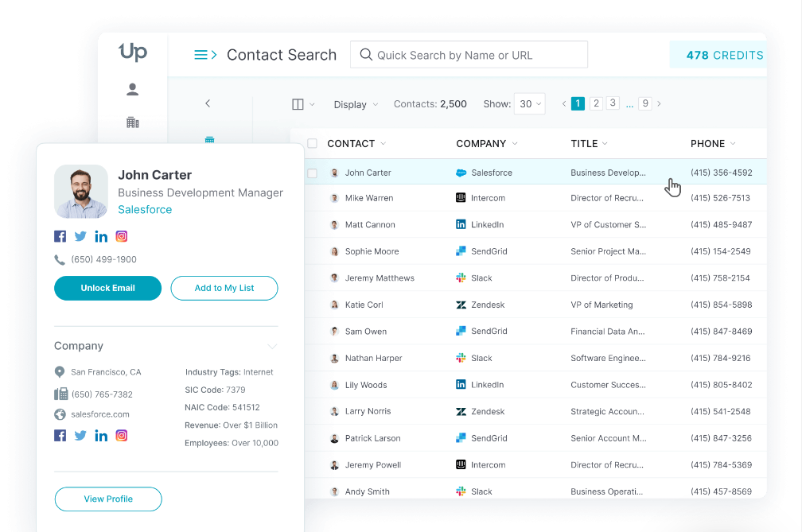This screenshot has width=802, height=532.
Task: Open the Salesforce link under John Carter
Action: point(145,209)
